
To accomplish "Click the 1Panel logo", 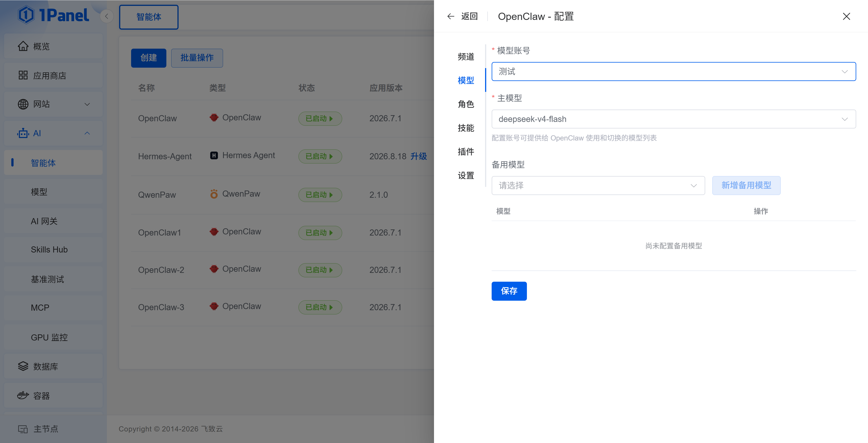I will [53, 15].
